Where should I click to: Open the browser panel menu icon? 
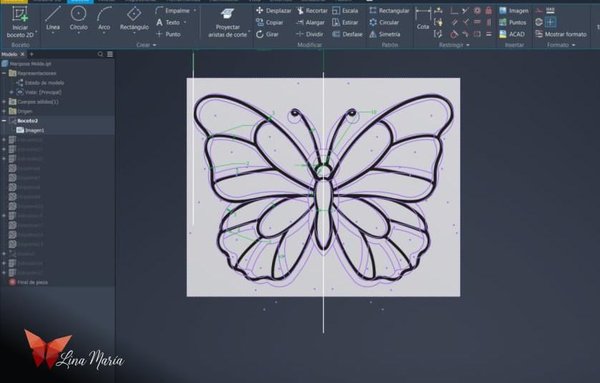pos(110,54)
